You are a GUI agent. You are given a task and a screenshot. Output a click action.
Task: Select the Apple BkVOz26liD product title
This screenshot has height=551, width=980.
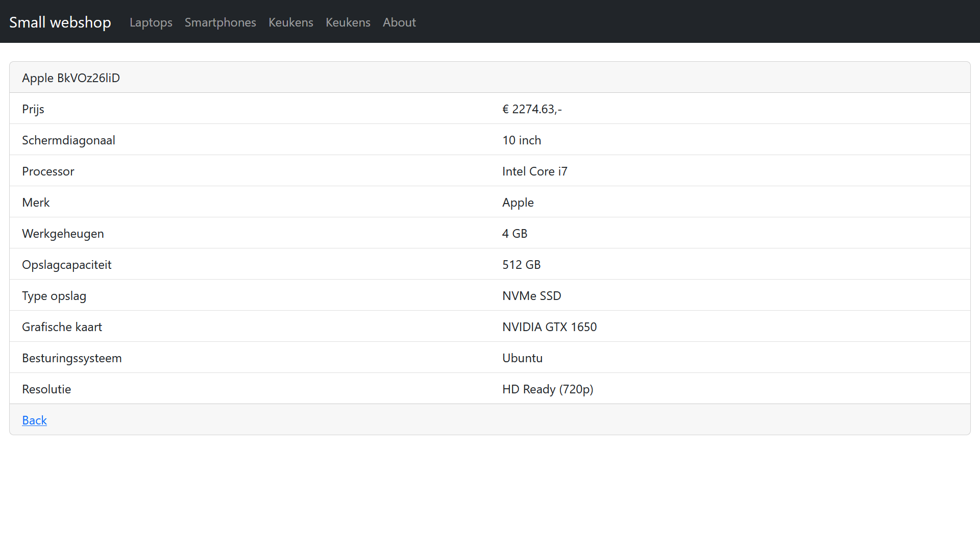click(x=71, y=78)
